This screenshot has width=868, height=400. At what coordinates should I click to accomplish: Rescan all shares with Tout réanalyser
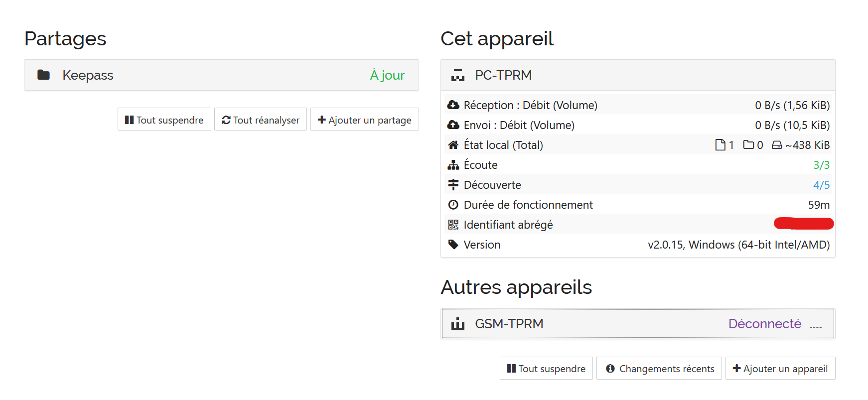(261, 120)
